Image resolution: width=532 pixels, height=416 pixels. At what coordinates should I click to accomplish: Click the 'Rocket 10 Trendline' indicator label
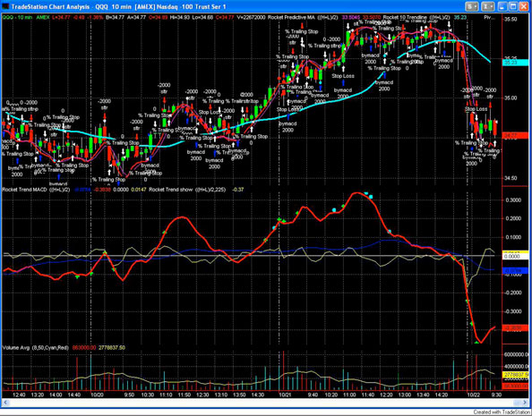406,17
